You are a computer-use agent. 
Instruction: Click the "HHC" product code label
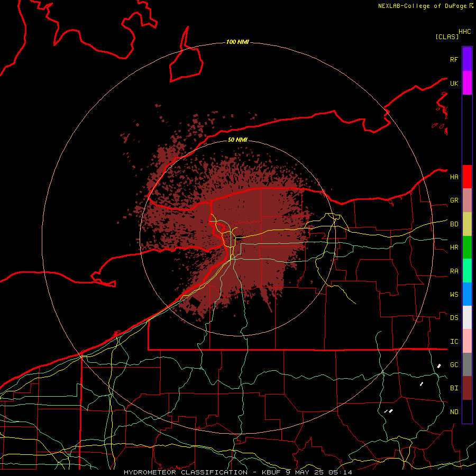464,32
